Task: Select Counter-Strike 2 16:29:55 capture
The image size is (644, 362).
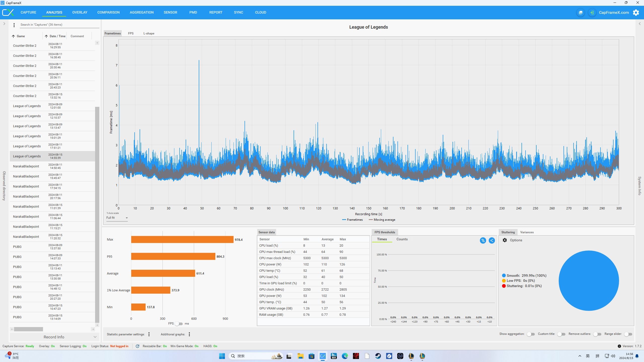Action: 52,46
